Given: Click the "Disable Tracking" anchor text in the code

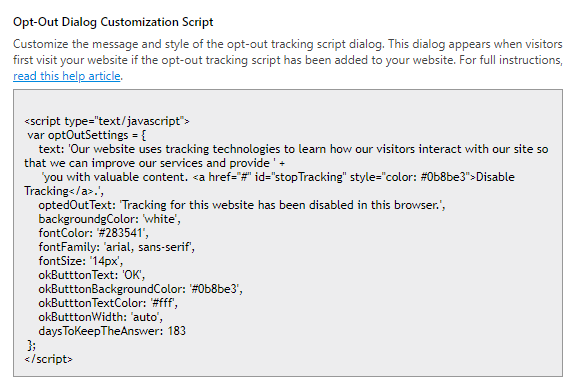Looking at the screenshot, I should pyautogui.click(x=270, y=184).
